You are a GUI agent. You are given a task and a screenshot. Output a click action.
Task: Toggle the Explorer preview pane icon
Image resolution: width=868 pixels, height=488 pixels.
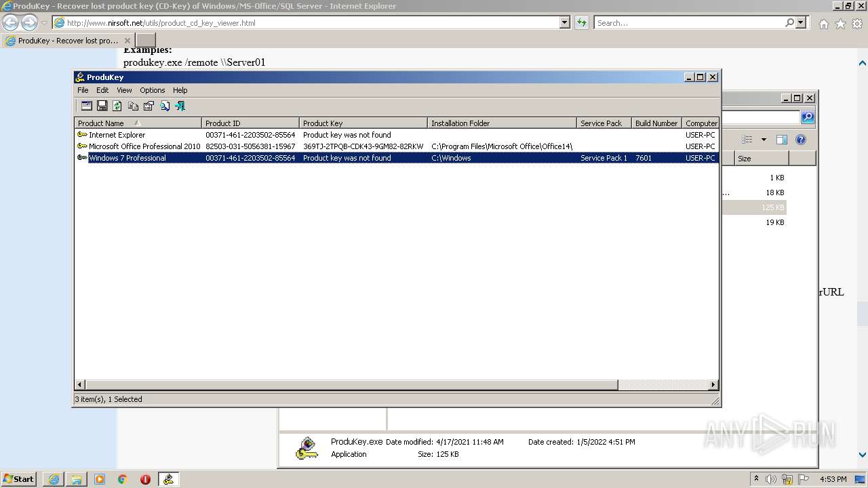point(782,140)
